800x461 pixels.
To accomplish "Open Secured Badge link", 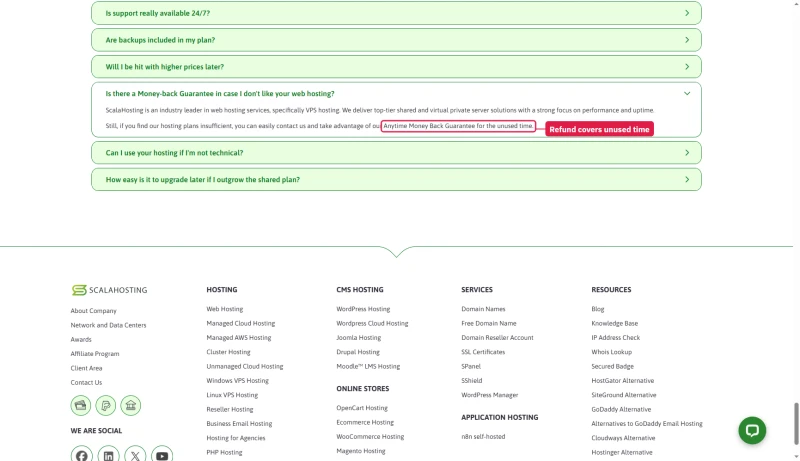I will pos(612,366).
